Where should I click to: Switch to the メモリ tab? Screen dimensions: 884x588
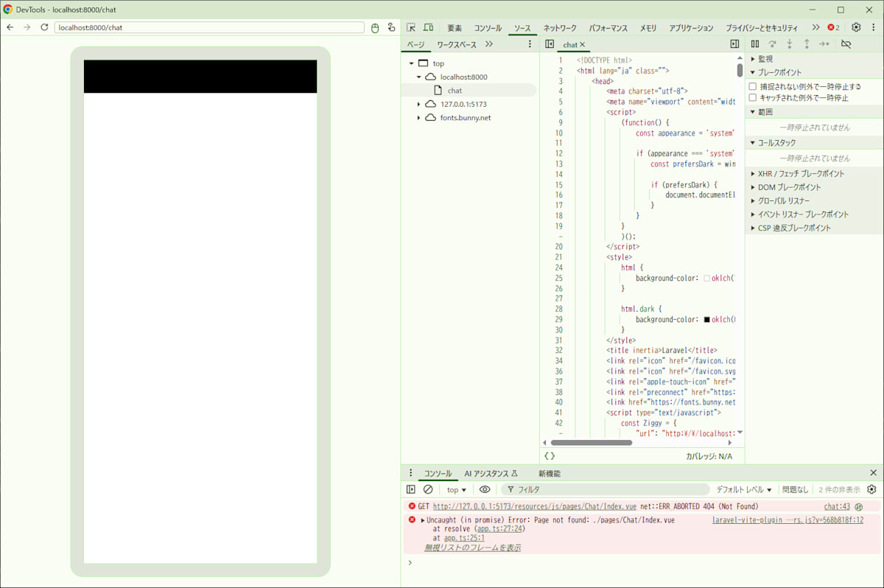pos(648,28)
